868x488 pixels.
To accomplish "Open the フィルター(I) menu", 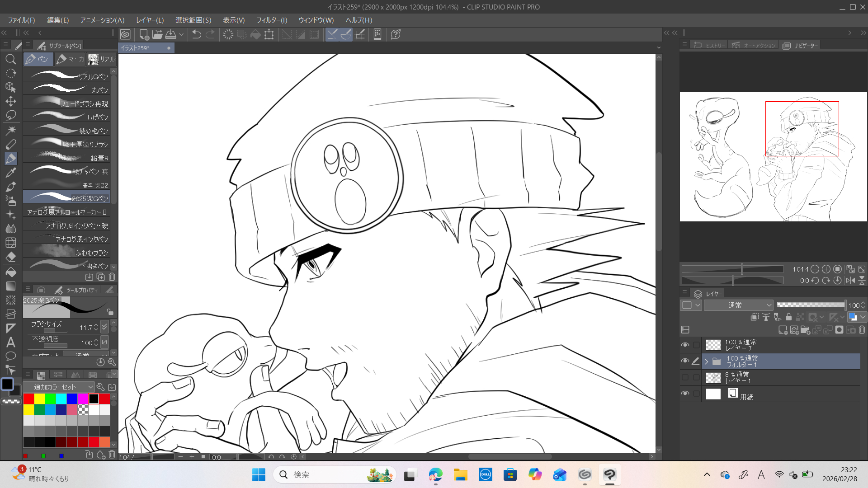I will [272, 20].
